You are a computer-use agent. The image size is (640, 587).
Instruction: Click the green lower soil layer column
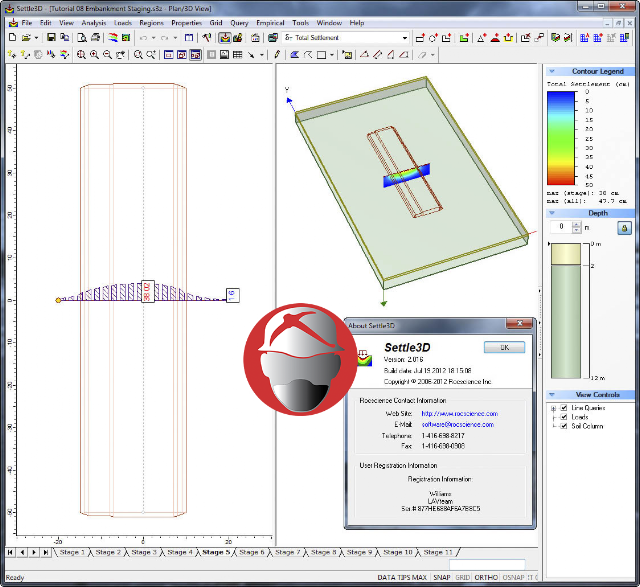[566, 322]
